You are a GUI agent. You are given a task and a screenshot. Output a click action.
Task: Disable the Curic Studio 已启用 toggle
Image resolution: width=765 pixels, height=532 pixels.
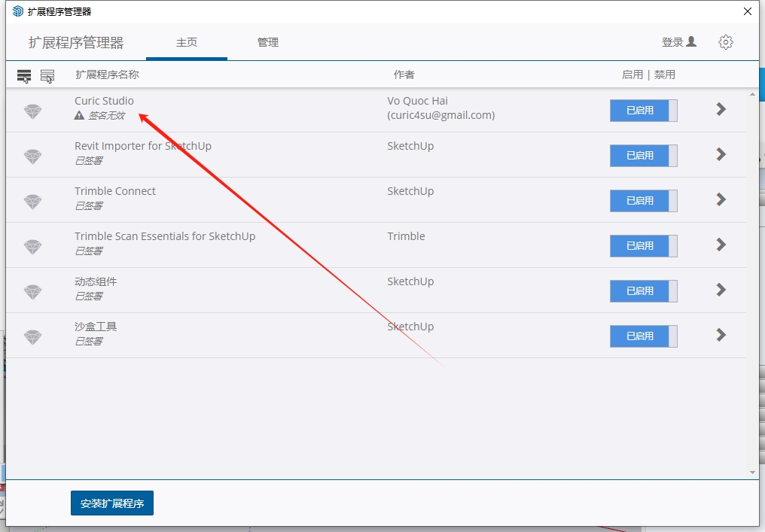coord(644,111)
